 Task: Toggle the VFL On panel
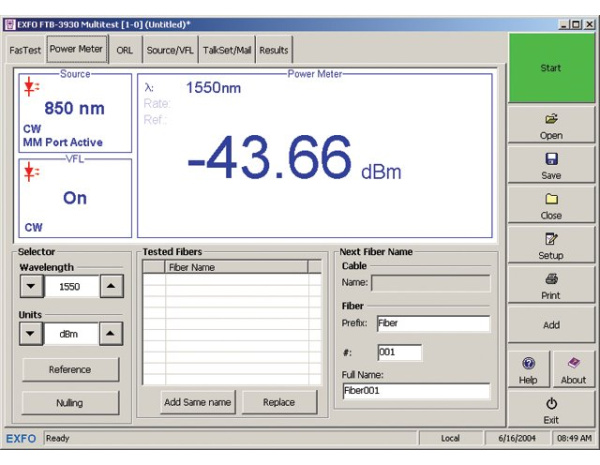[x=75, y=197]
